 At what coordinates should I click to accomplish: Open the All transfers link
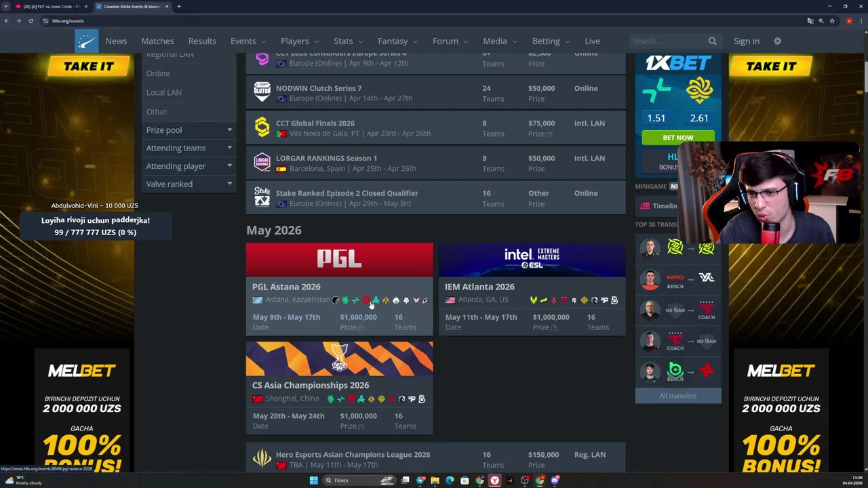click(x=677, y=396)
